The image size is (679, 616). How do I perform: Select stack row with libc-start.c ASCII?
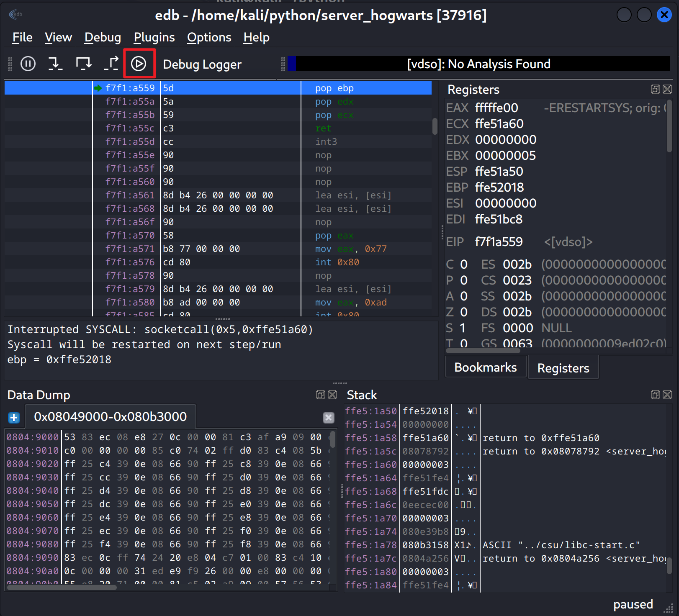coord(505,545)
